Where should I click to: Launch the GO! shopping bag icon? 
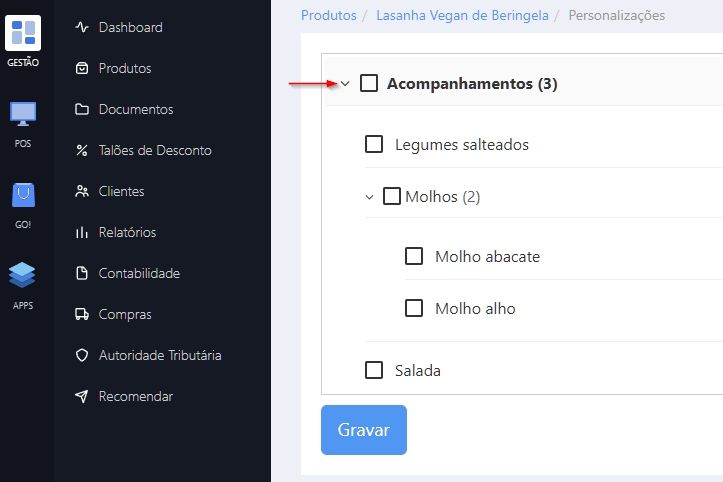coord(23,194)
